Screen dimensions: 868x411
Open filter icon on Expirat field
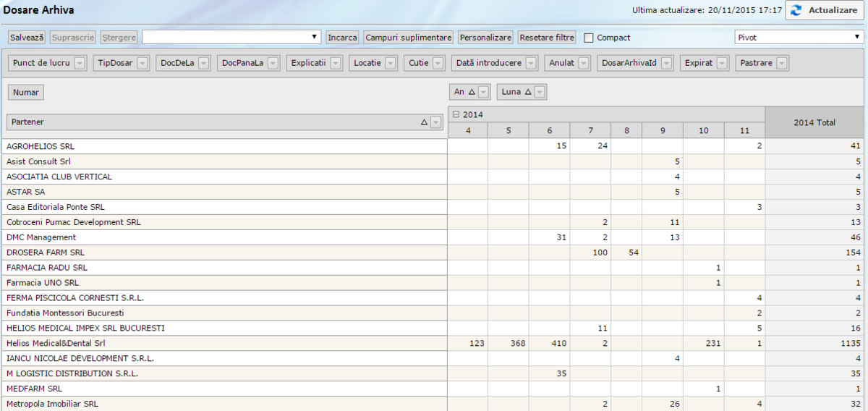click(722, 64)
